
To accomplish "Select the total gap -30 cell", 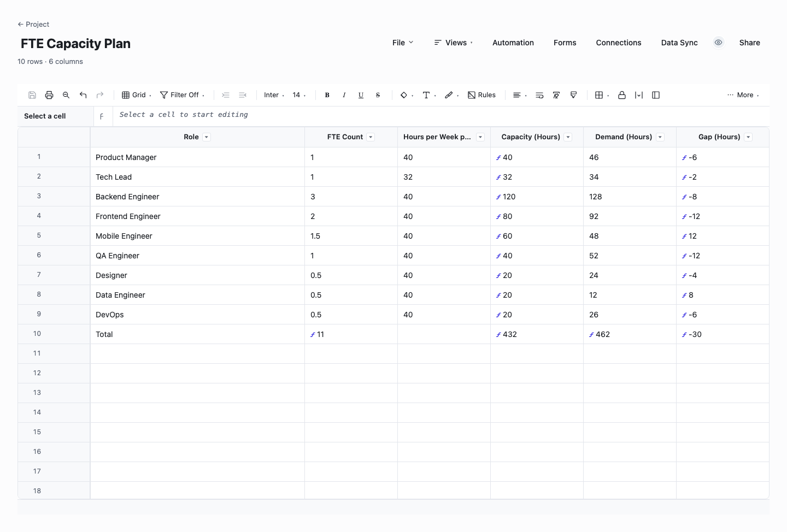I will 723,334.
